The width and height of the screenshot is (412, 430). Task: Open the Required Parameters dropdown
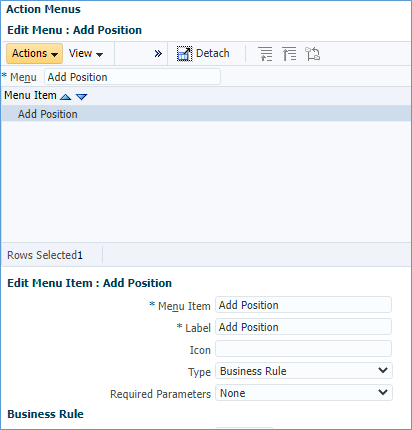[x=304, y=393]
